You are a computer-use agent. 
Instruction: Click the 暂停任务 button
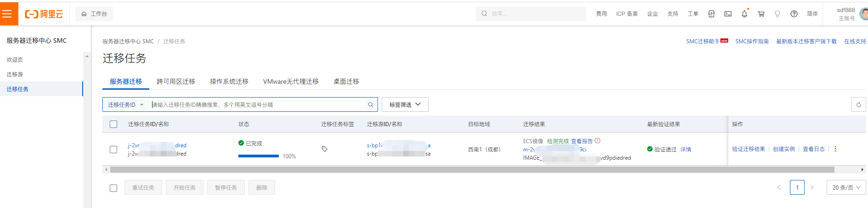226,187
